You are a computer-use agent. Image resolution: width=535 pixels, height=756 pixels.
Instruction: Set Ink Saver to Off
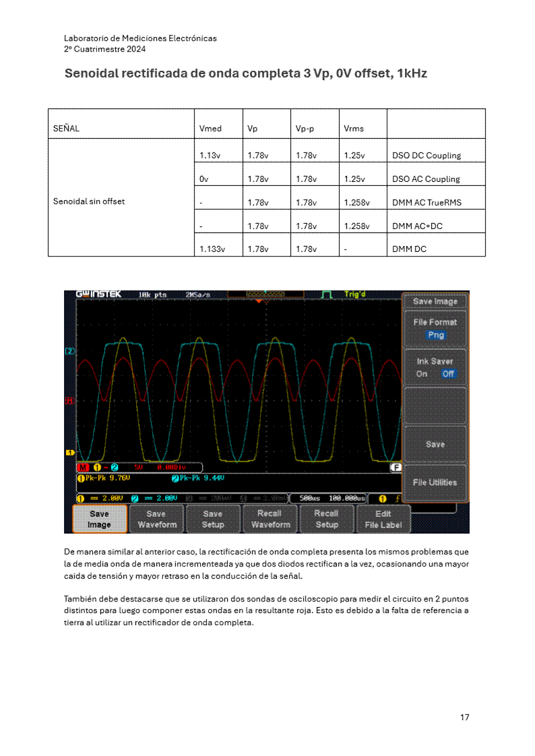(x=448, y=374)
